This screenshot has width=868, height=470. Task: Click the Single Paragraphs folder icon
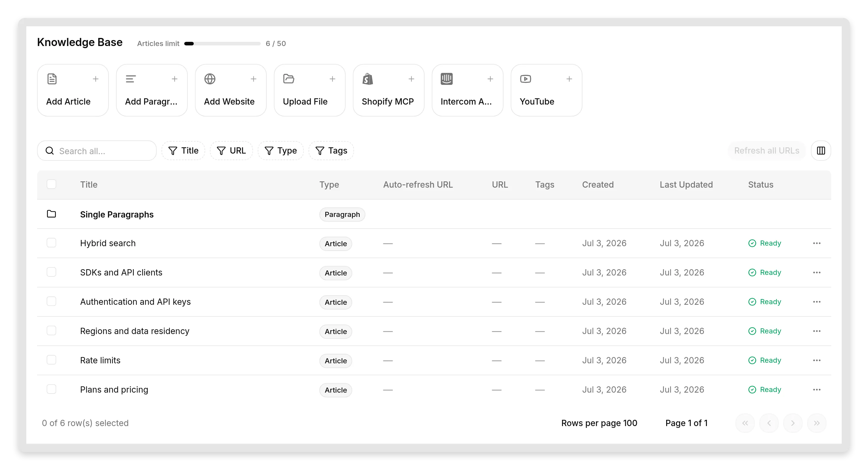(51, 214)
